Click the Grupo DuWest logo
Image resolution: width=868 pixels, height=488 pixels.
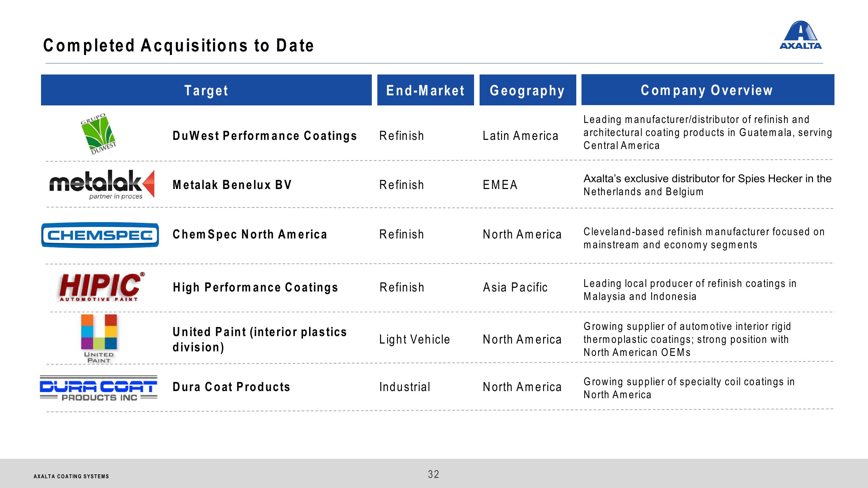[98, 134]
